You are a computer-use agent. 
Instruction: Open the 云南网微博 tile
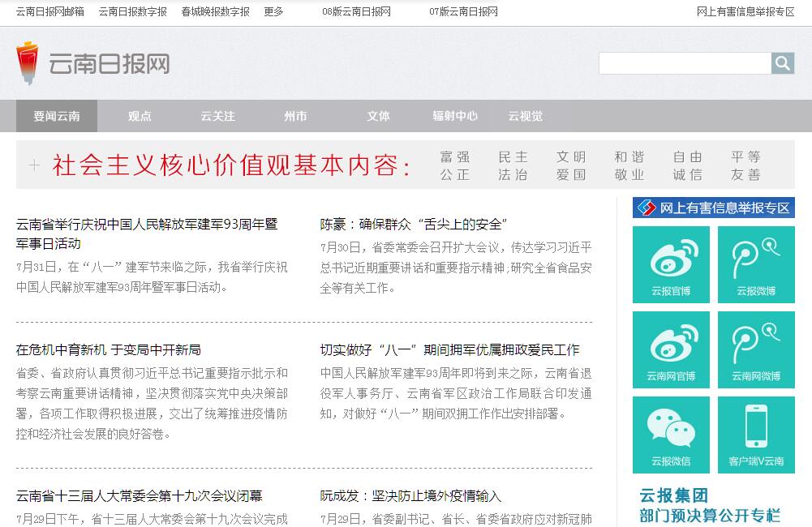(x=756, y=349)
